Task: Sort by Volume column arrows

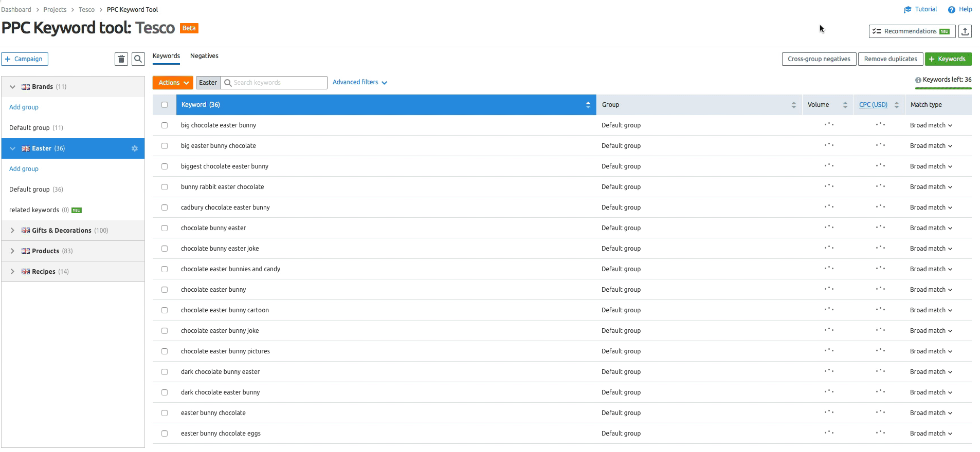Action: (x=845, y=105)
